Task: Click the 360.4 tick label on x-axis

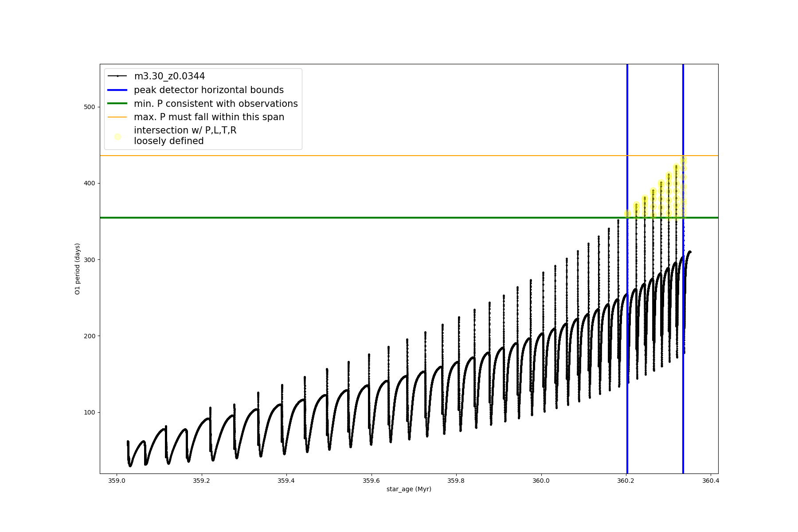Action: click(x=710, y=481)
